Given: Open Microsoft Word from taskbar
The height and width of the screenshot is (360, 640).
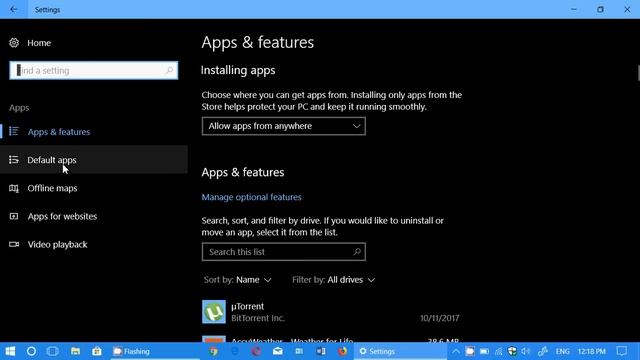Looking at the screenshot, I should point(321,351).
